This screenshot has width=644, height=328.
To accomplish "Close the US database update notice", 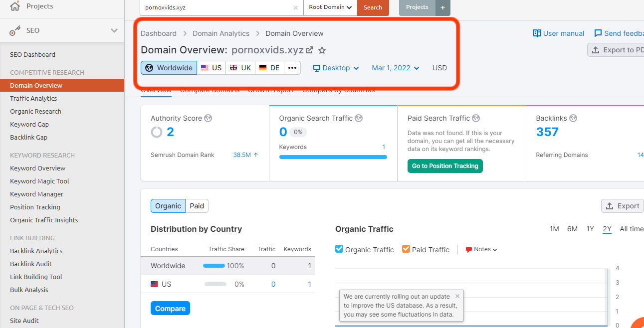I will [x=457, y=296].
